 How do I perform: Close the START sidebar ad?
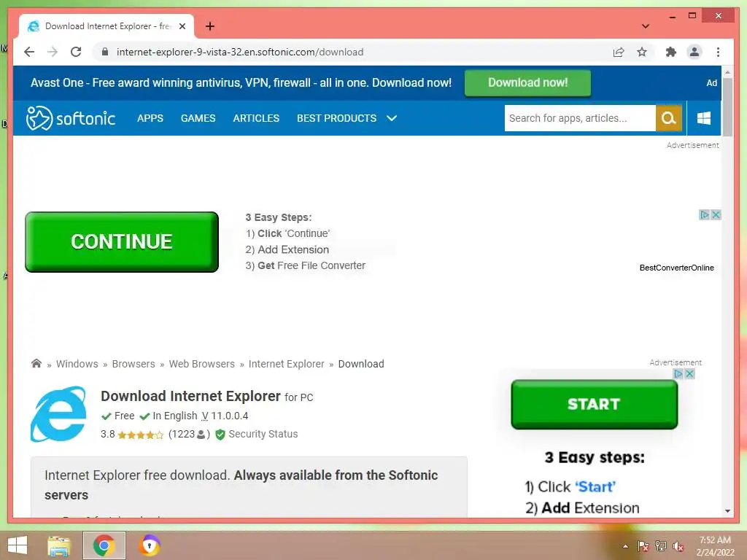click(x=689, y=374)
